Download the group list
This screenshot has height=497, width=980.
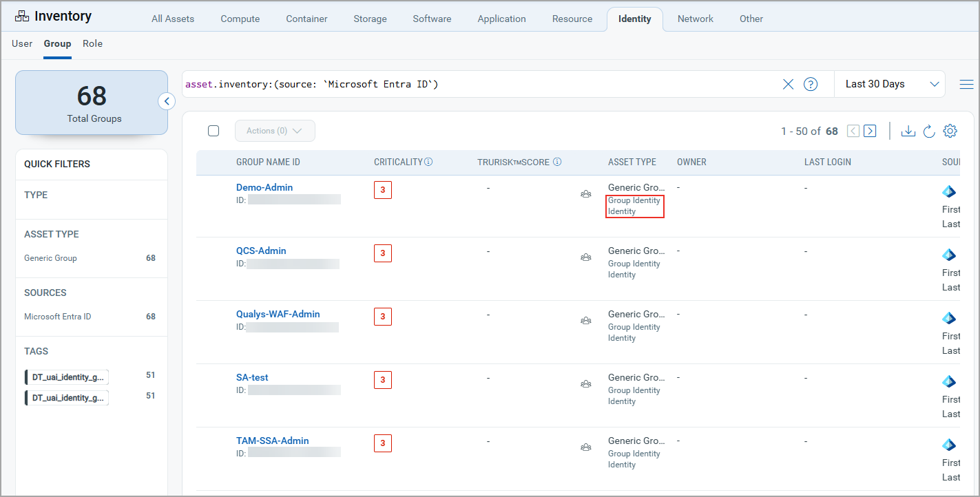(908, 131)
